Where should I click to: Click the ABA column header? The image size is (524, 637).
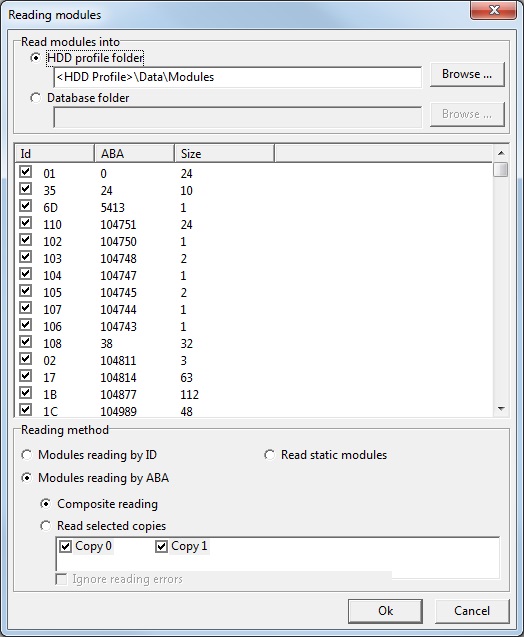tap(134, 154)
